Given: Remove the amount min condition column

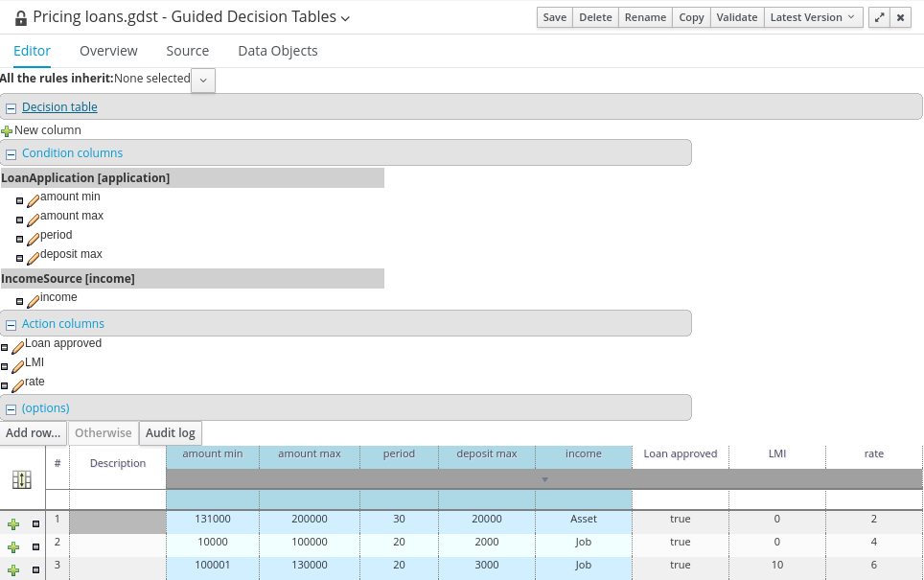Looking at the screenshot, I should [19, 201].
